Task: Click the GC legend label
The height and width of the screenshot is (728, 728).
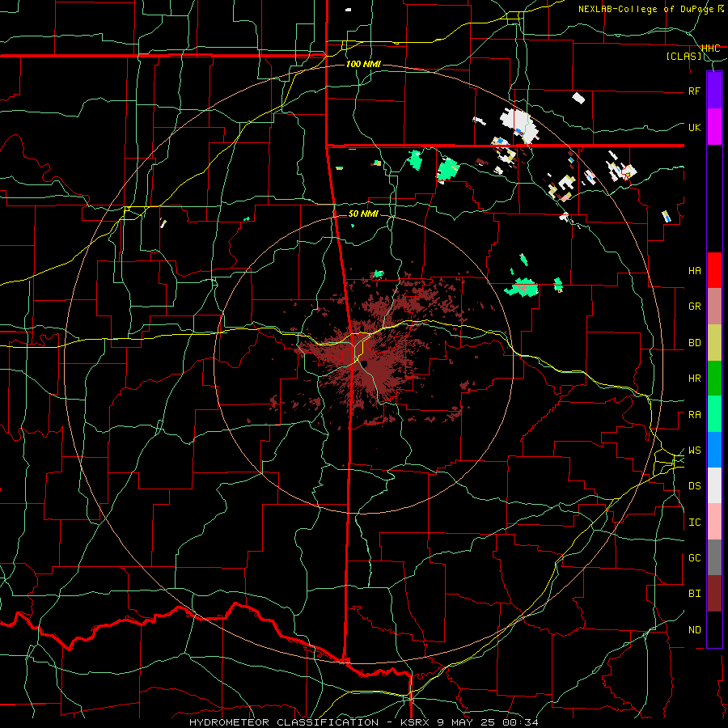Action: (x=695, y=558)
